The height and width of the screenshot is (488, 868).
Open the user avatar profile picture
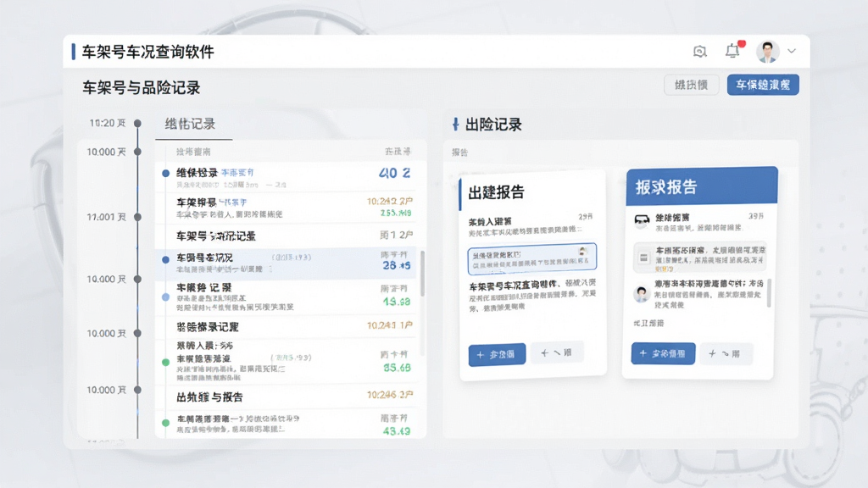[x=768, y=52]
